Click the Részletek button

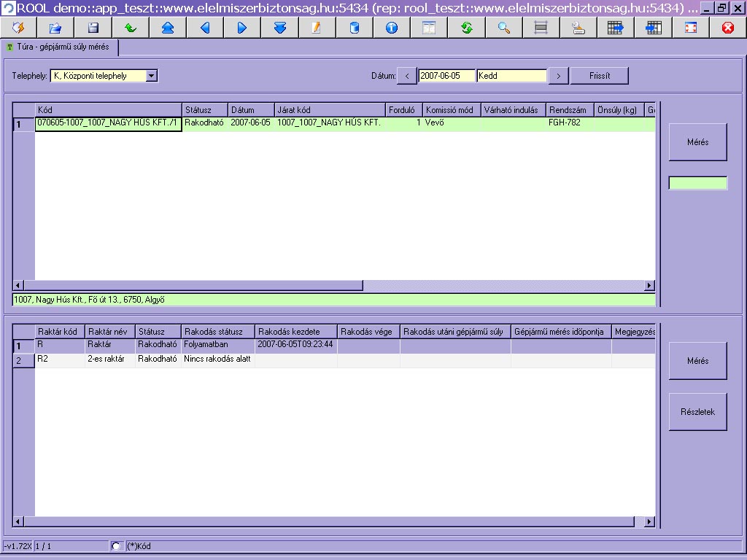point(697,412)
